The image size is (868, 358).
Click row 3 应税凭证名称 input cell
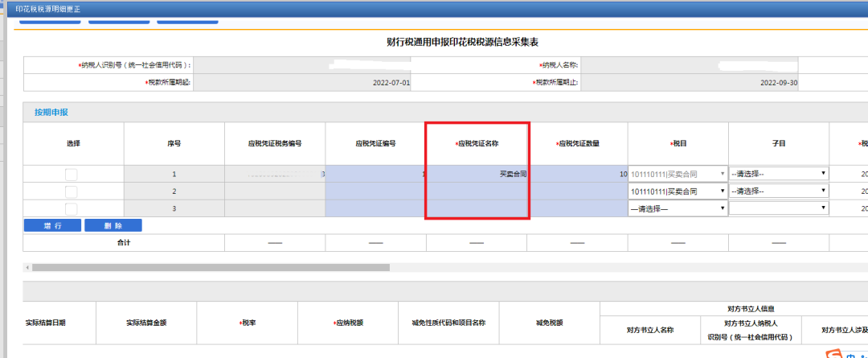click(477, 209)
